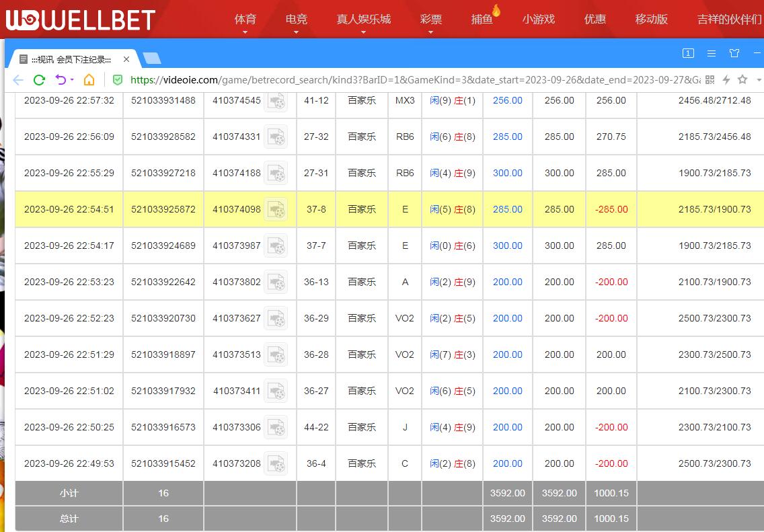
Task: Click the browser reload button
Action: [39, 80]
